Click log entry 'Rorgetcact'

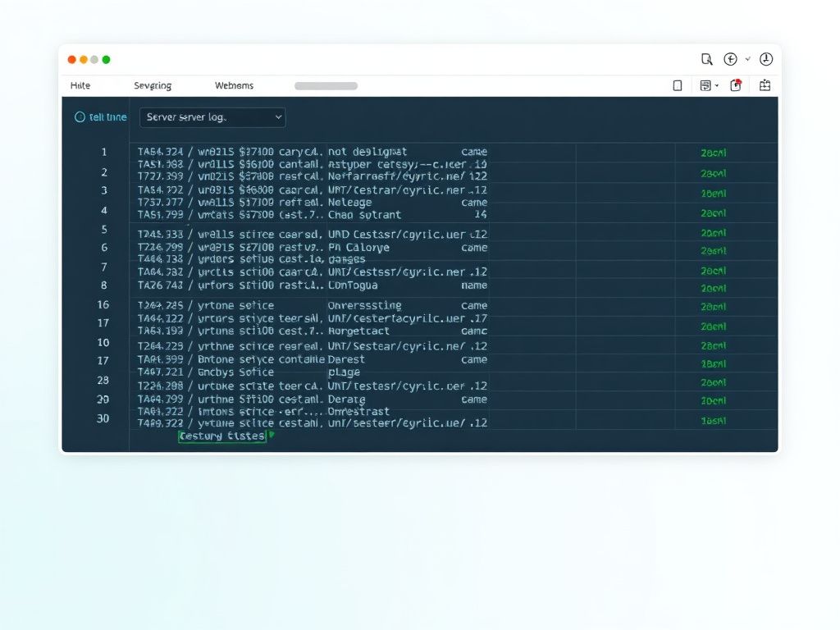tap(358, 331)
